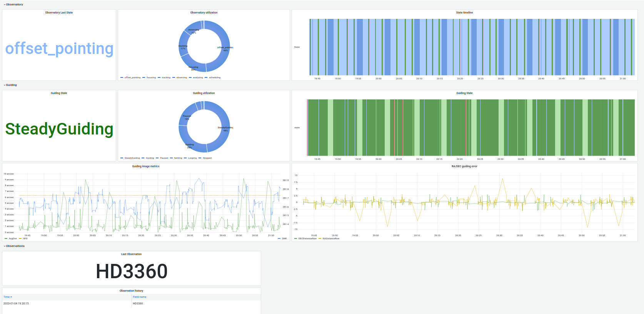
Task: Collapse the Observatory row
Action: pos(14,5)
